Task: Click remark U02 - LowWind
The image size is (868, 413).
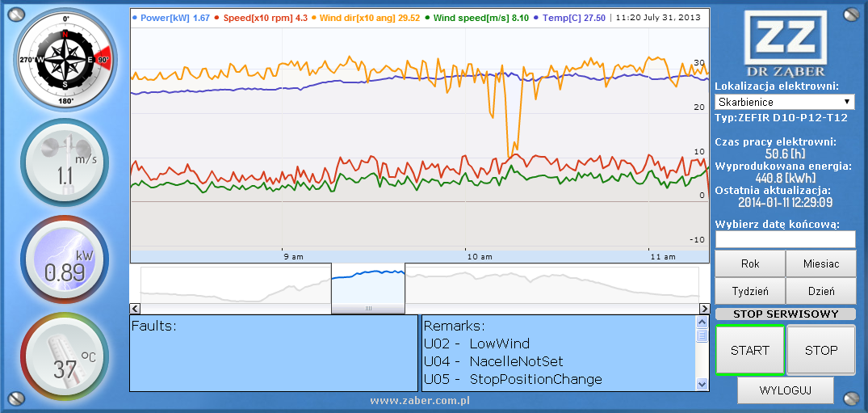Action: pyautogui.click(x=476, y=343)
